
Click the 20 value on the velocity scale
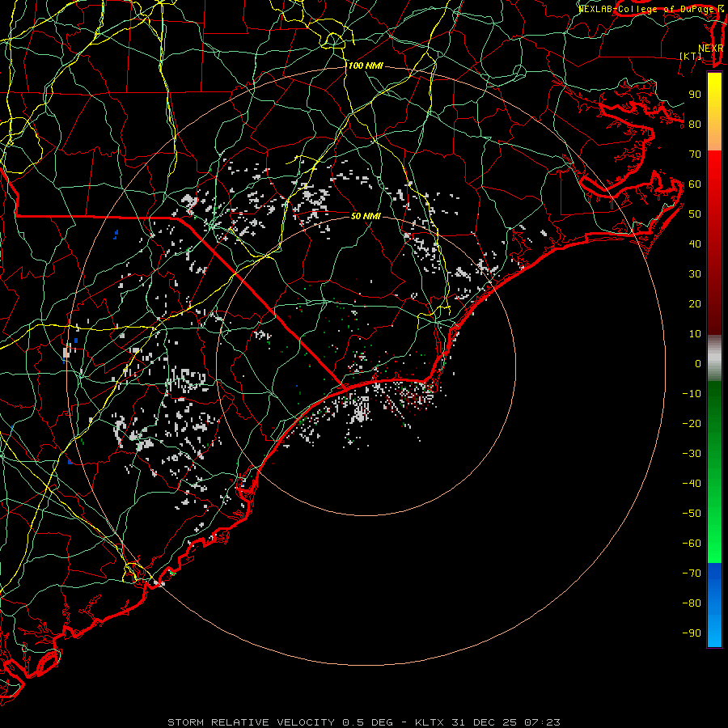tap(695, 304)
